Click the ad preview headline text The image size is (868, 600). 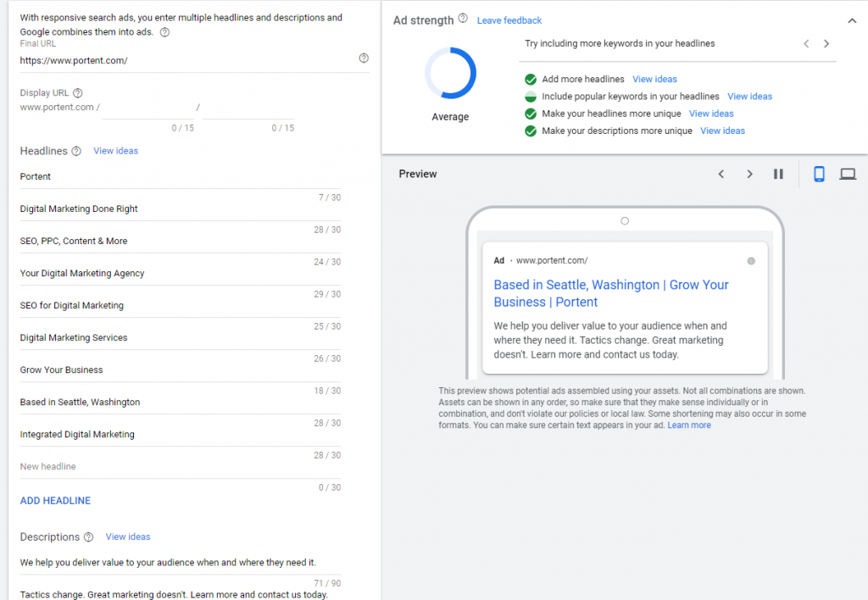611,293
